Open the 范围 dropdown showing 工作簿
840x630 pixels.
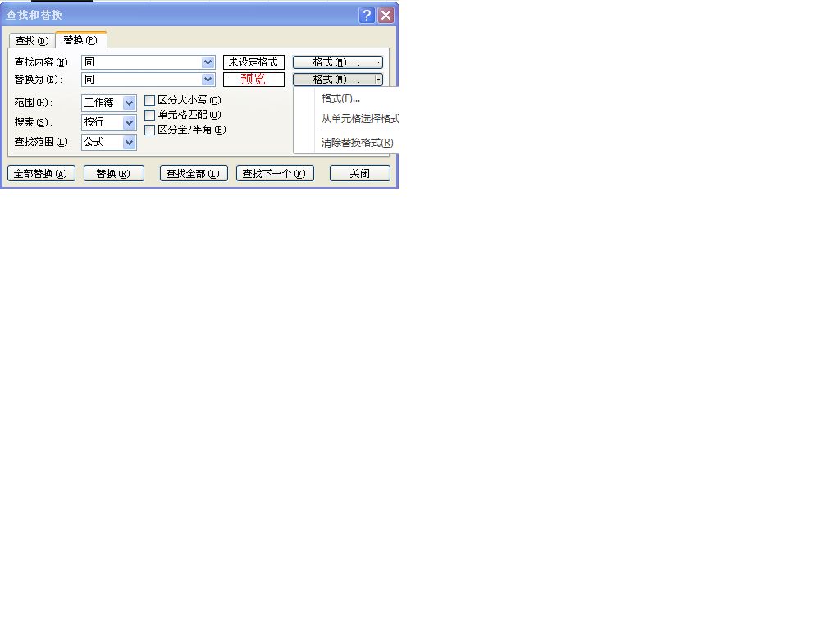[129, 103]
